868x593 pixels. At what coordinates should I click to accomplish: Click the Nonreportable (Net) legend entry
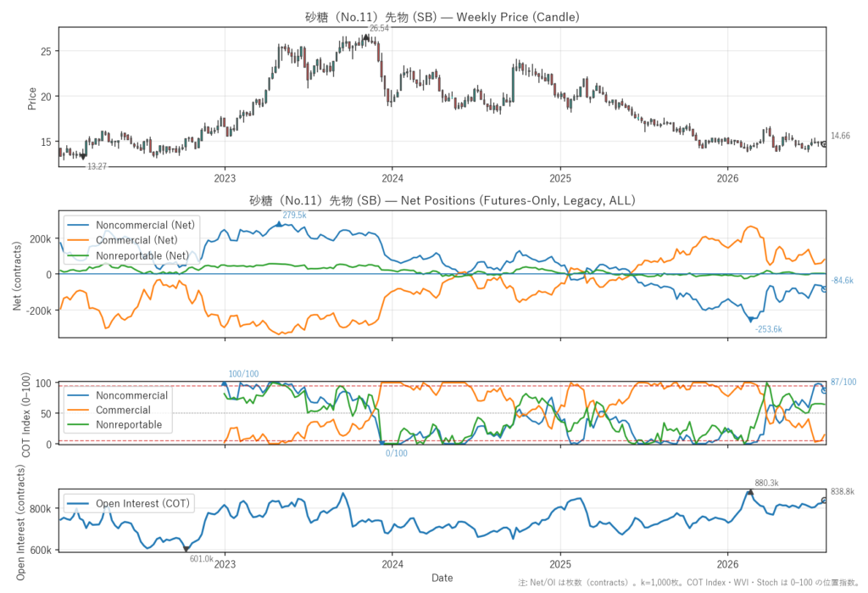coord(129,255)
